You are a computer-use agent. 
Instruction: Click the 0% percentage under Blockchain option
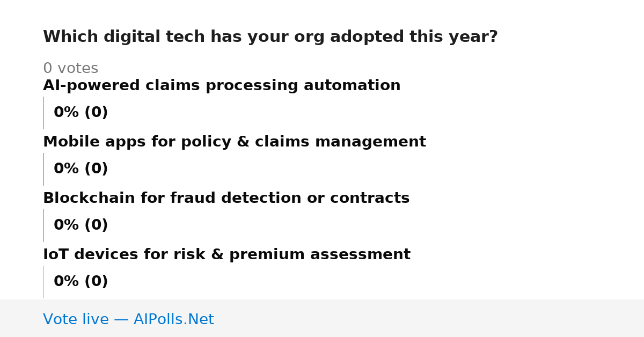click(x=67, y=225)
